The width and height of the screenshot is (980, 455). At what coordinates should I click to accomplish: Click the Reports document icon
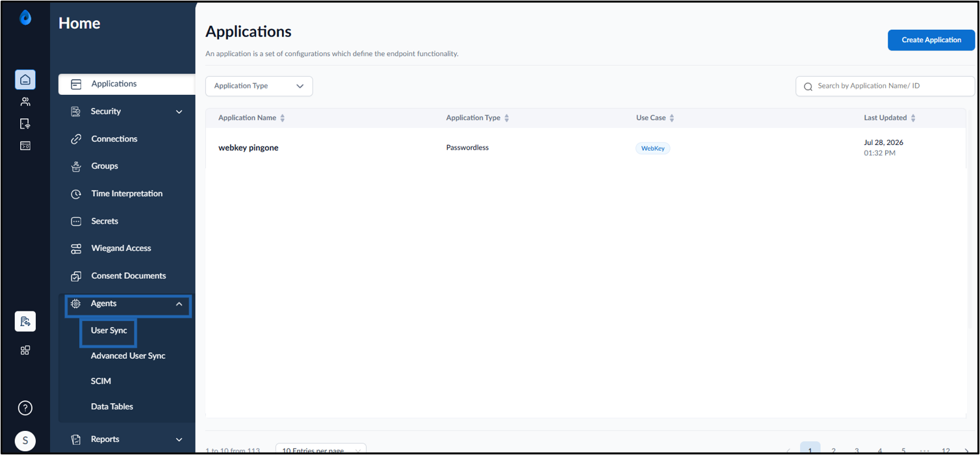(76, 439)
